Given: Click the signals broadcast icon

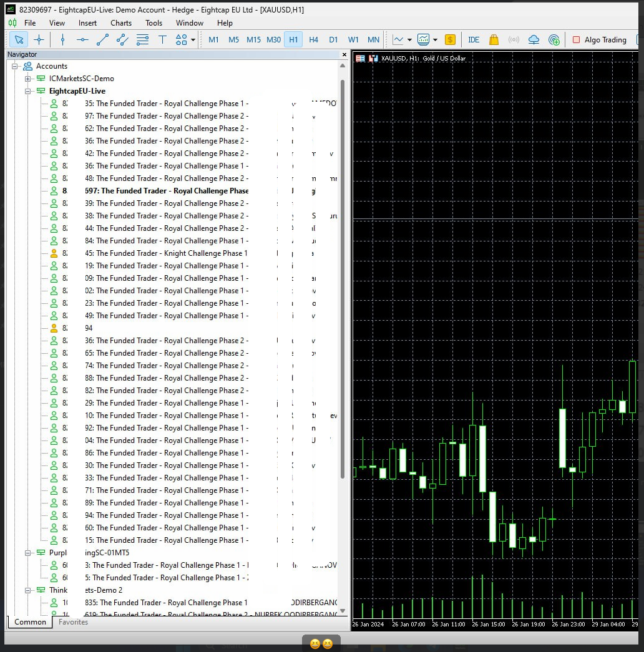Looking at the screenshot, I should click(x=514, y=40).
